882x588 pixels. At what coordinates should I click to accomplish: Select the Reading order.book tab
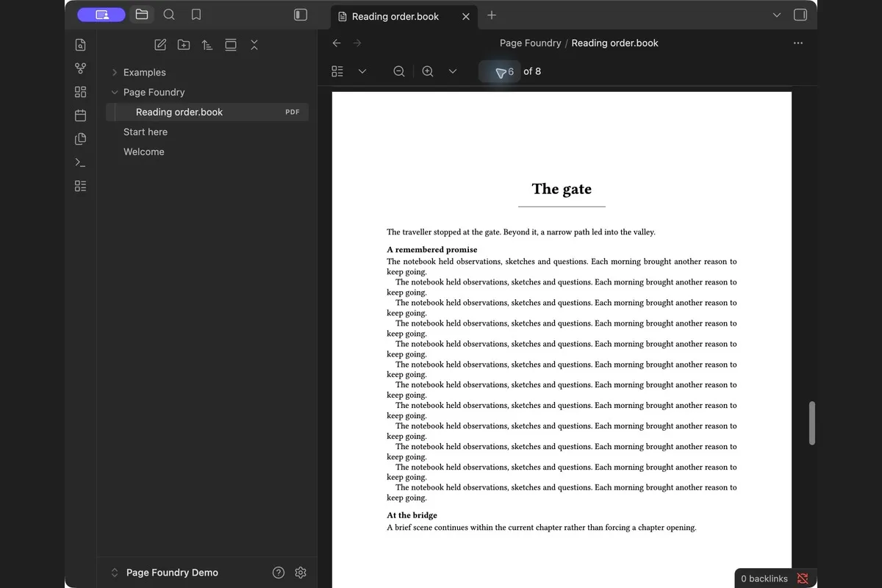(404, 16)
